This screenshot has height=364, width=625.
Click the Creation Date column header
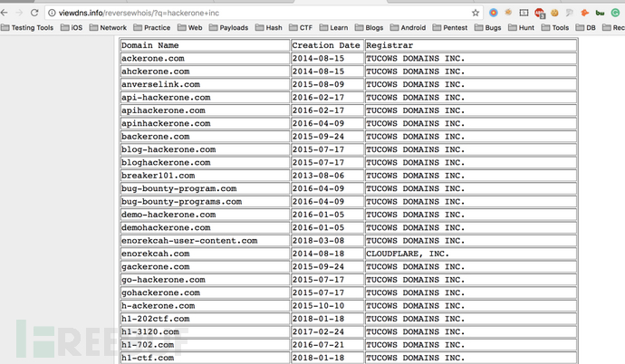tap(327, 45)
